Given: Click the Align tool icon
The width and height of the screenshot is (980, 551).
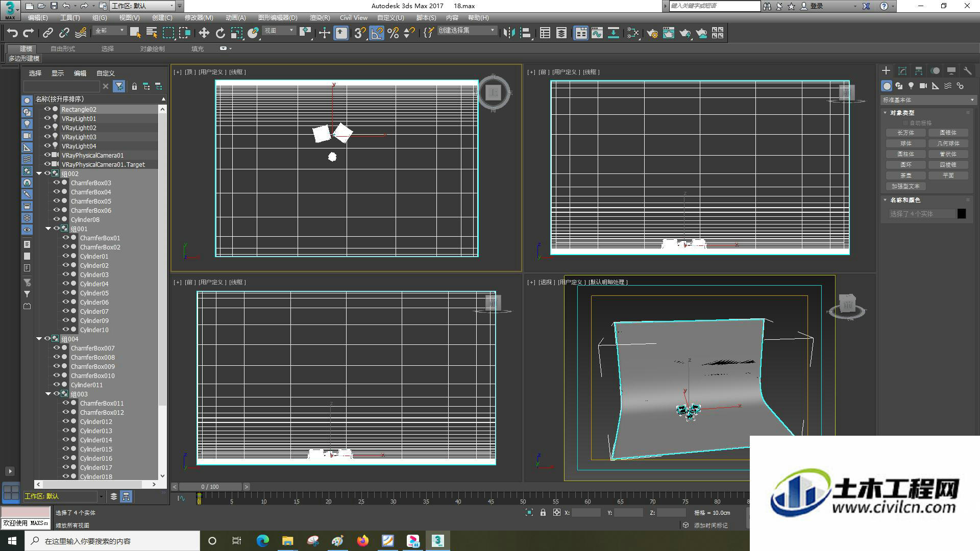Looking at the screenshot, I should [525, 33].
